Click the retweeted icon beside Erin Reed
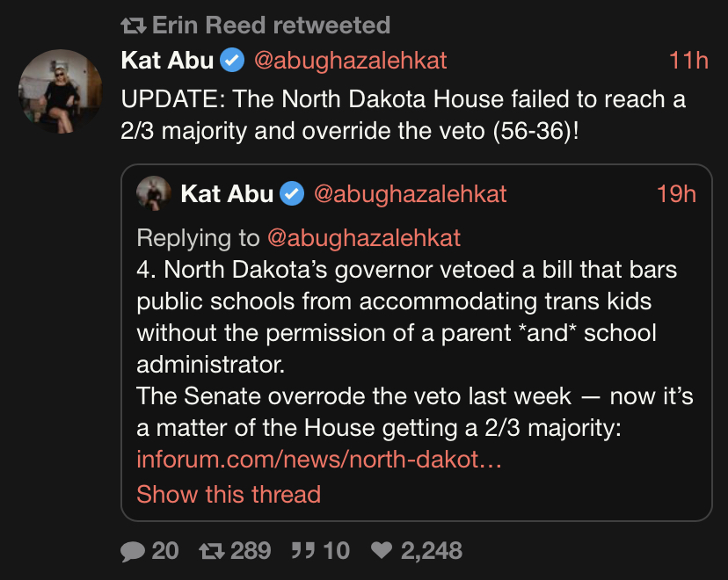 point(134,25)
